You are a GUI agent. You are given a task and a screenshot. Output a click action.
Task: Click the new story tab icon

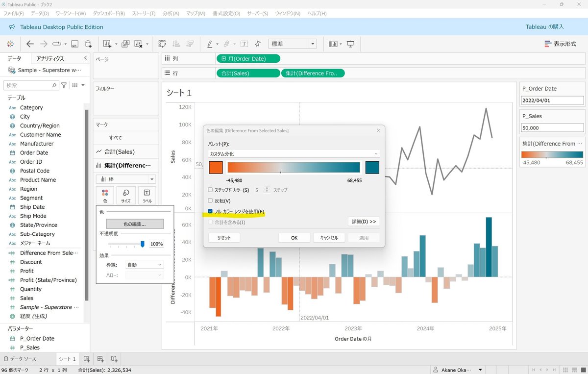[x=114, y=359]
